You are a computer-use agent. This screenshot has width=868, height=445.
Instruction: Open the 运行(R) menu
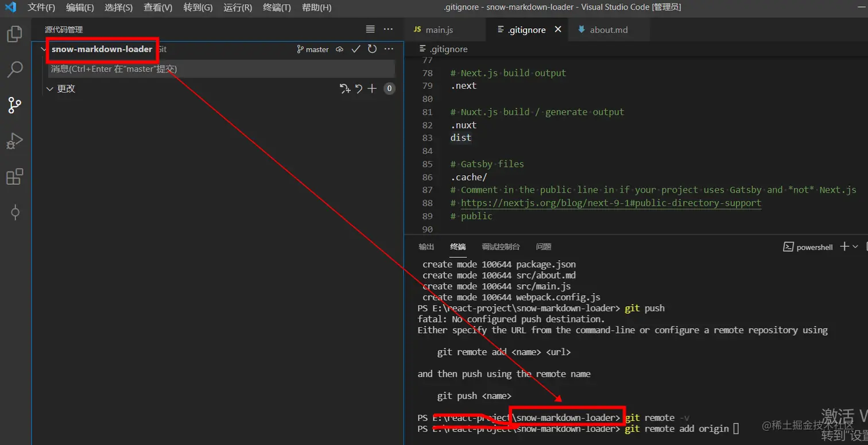click(x=238, y=7)
